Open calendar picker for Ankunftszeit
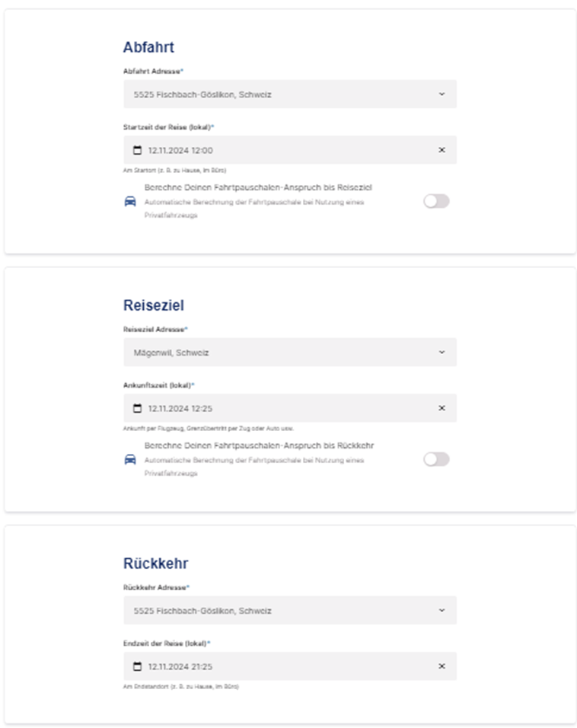577x728 pixels. point(138,408)
